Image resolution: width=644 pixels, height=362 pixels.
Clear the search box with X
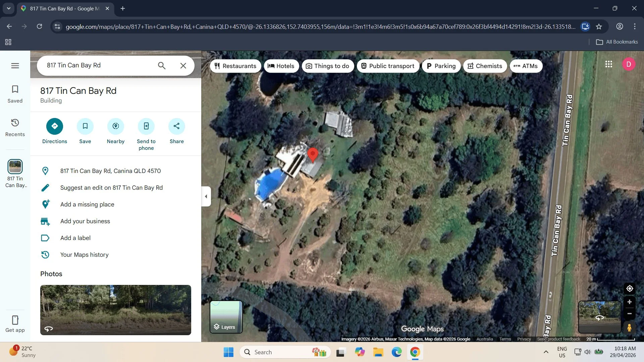point(183,66)
